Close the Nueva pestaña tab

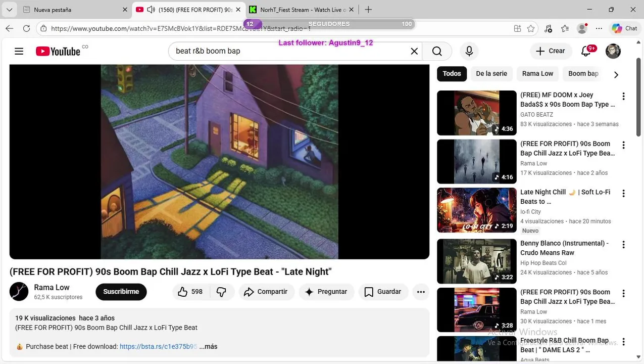[x=125, y=10]
